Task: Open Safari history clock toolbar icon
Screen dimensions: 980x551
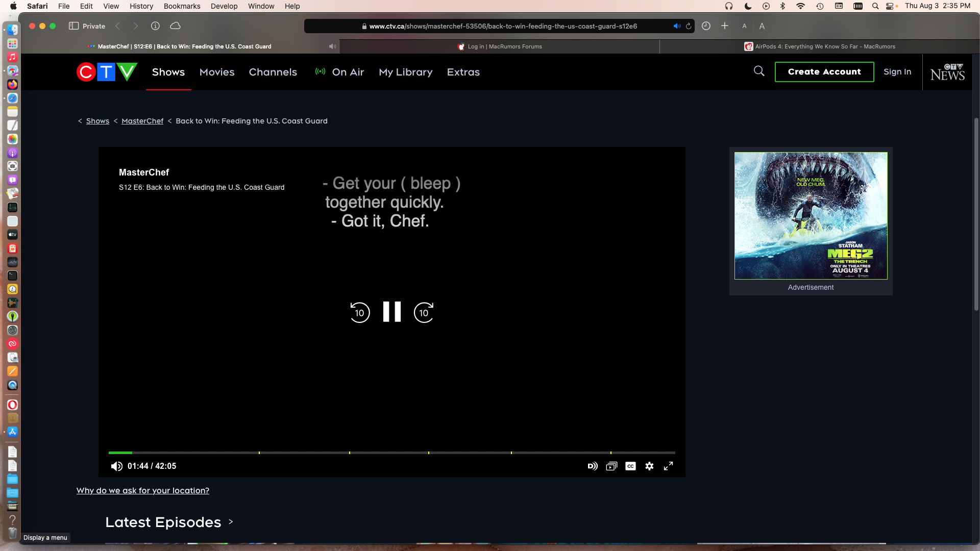Action: (706, 26)
